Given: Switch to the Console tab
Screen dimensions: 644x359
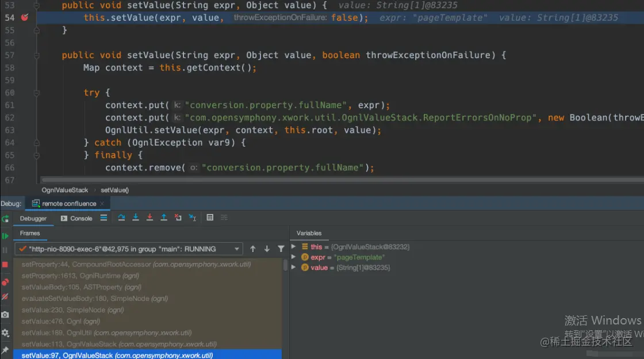Looking at the screenshot, I should coord(76,219).
